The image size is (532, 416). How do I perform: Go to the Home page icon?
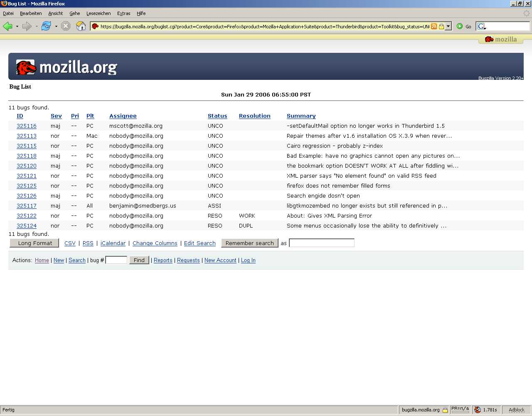[81, 26]
